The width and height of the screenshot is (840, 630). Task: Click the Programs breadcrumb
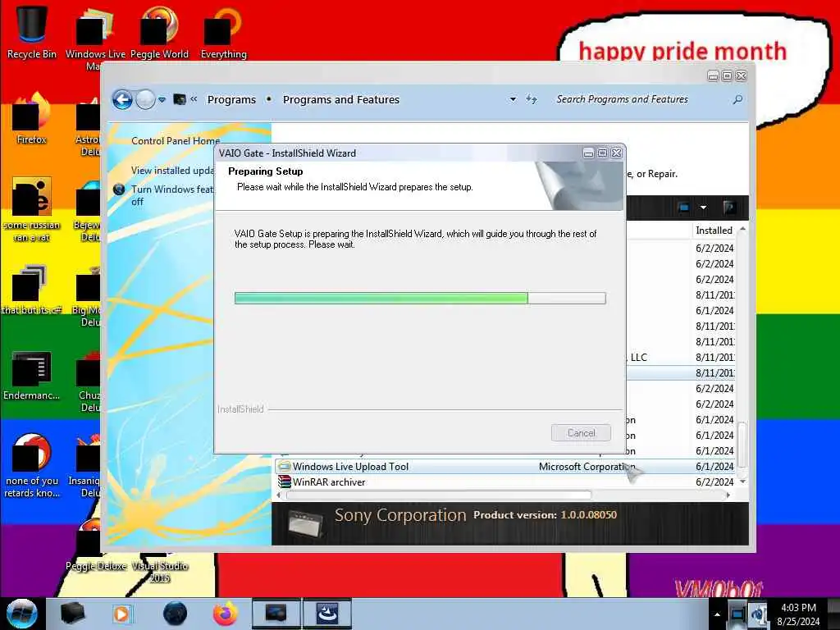click(x=231, y=99)
